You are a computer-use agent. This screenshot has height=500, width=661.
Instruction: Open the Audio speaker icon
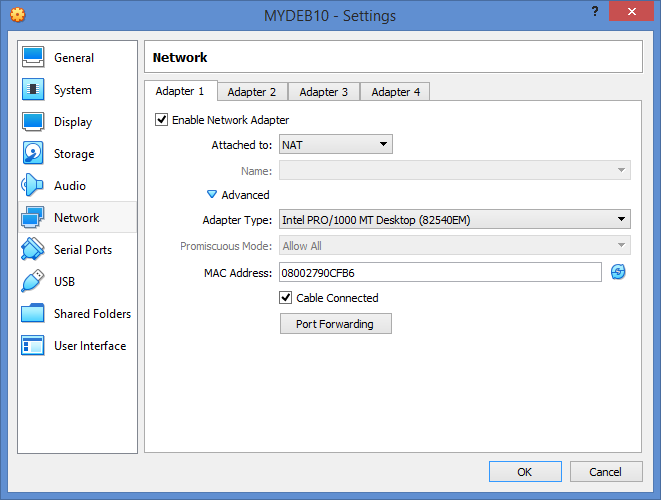tap(32, 185)
